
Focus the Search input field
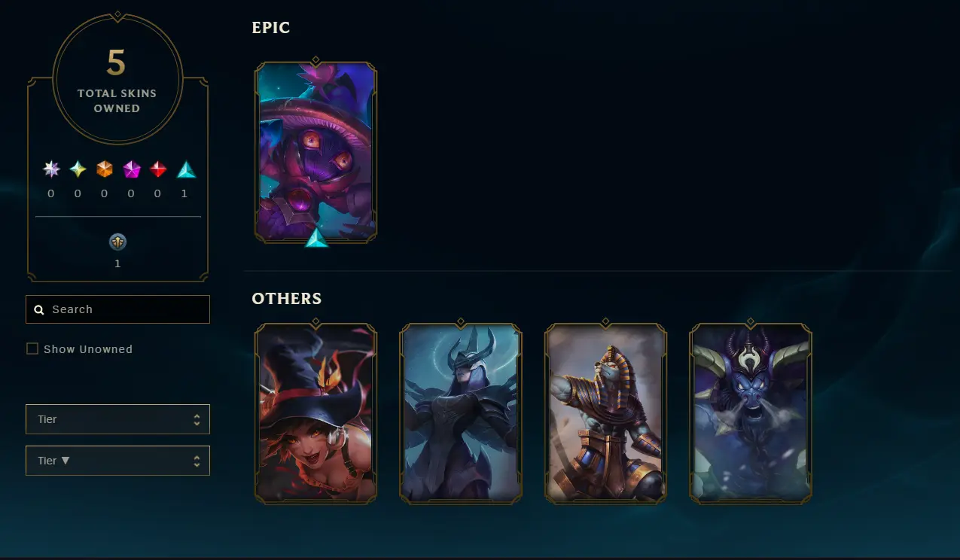tap(117, 309)
